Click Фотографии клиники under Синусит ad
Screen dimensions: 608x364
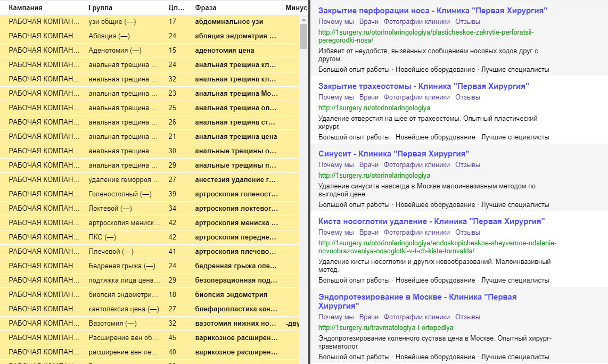pyautogui.click(x=417, y=165)
